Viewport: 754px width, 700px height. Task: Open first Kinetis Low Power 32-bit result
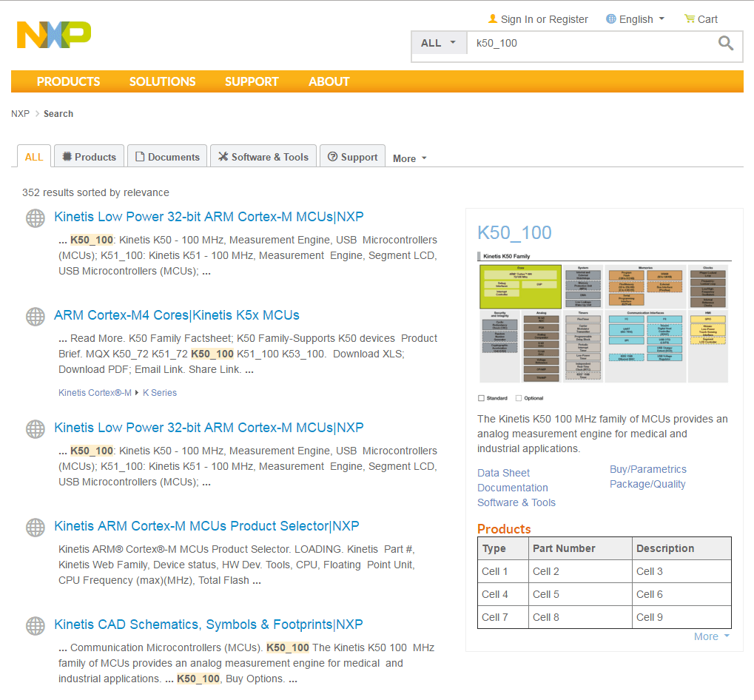tap(209, 217)
